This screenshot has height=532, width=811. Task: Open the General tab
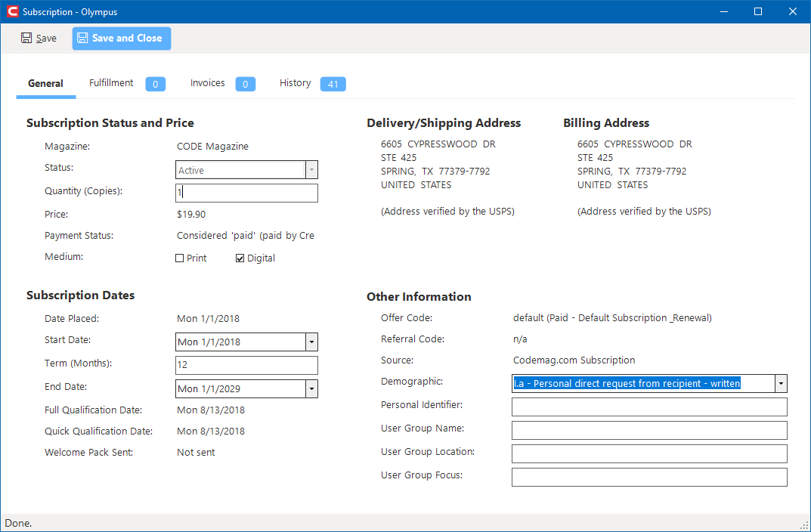[45, 83]
